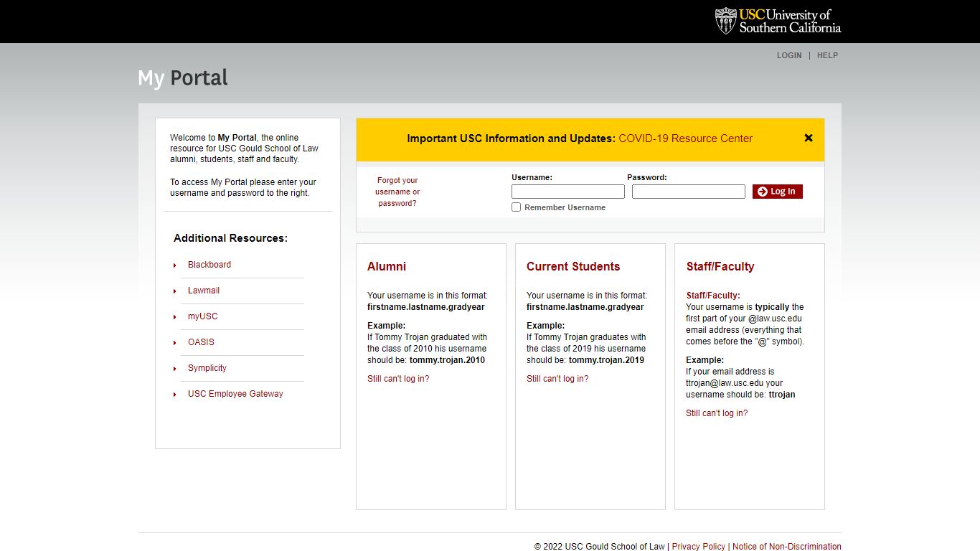This screenshot has width=980, height=551.
Task: Click the copyright 2022 USC Gould School text
Action: pos(600,547)
